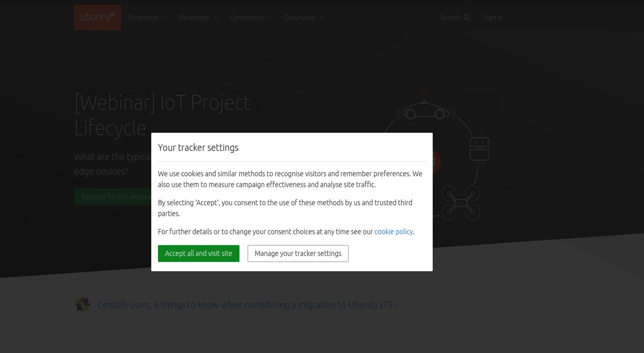The height and width of the screenshot is (353, 644).
Task: Click Register for the webinar button
Action: pos(113,197)
